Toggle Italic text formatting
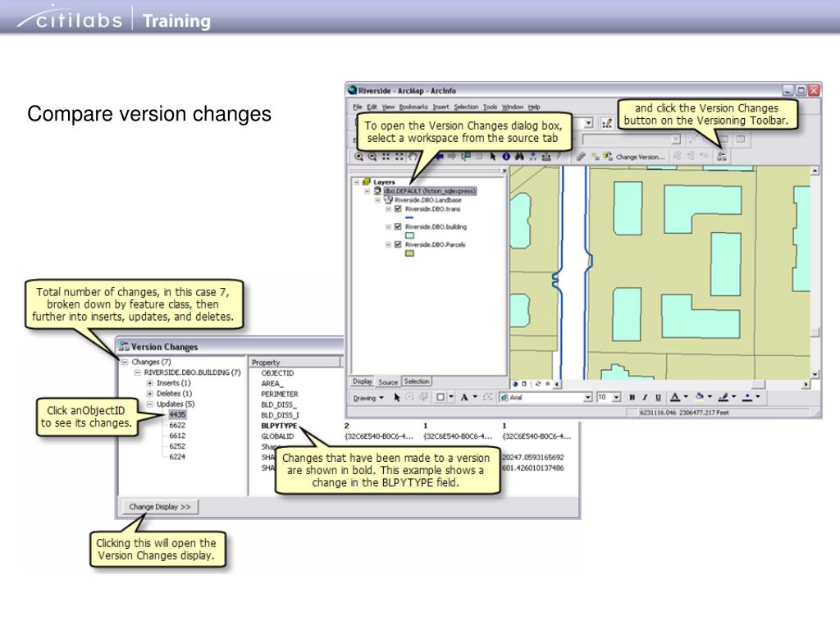Screen dimensions: 840x630 (x=645, y=397)
